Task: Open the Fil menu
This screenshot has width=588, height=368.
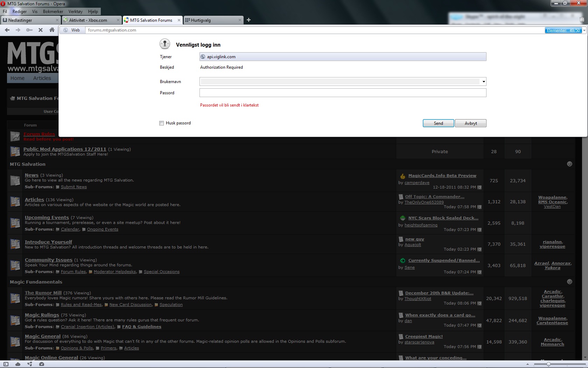Action: click(x=5, y=12)
